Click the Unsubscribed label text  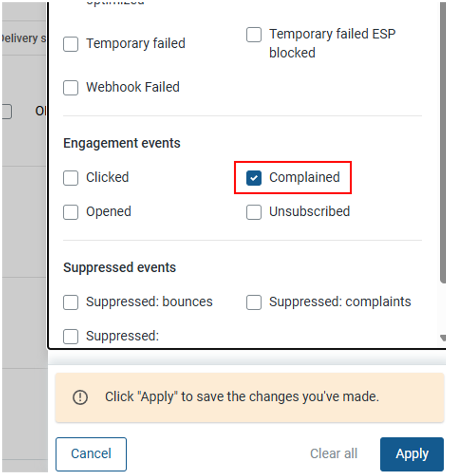pyautogui.click(x=309, y=211)
